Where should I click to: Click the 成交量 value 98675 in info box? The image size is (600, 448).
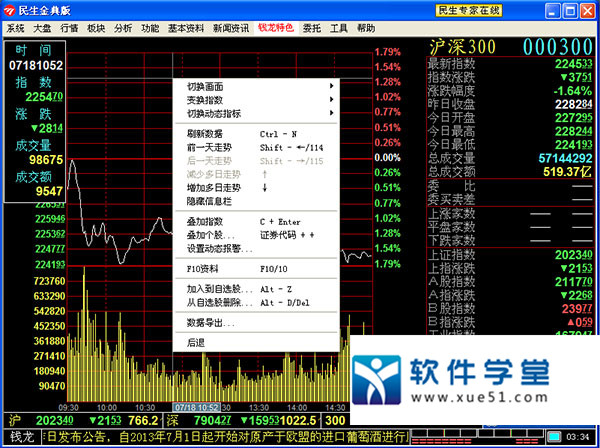click(46, 160)
